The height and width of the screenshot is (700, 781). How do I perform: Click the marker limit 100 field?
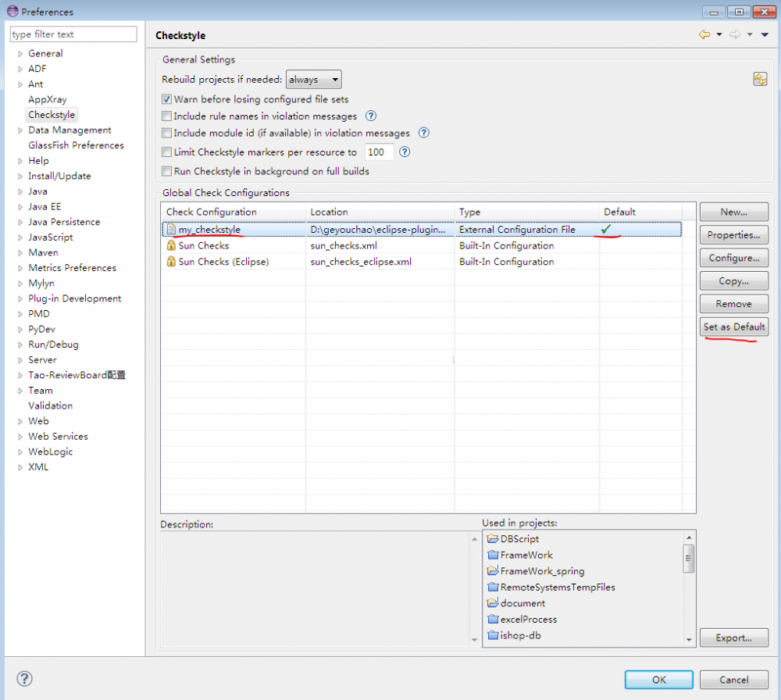tap(379, 152)
